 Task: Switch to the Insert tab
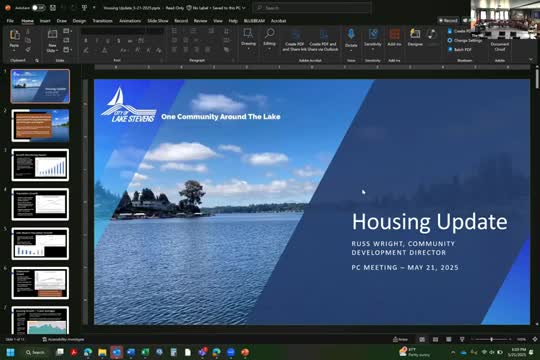click(x=45, y=21)
